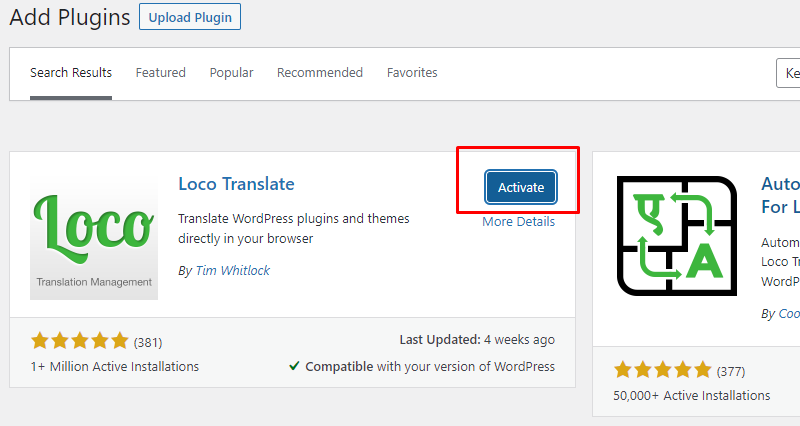Open the Recommended tab
The image size is (800, 426).
(x=320, y=73)
